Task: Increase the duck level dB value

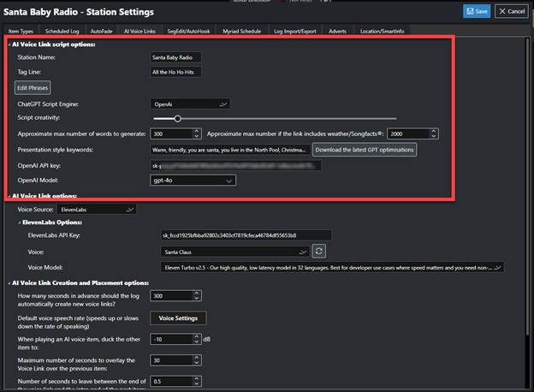Action: 197,337
